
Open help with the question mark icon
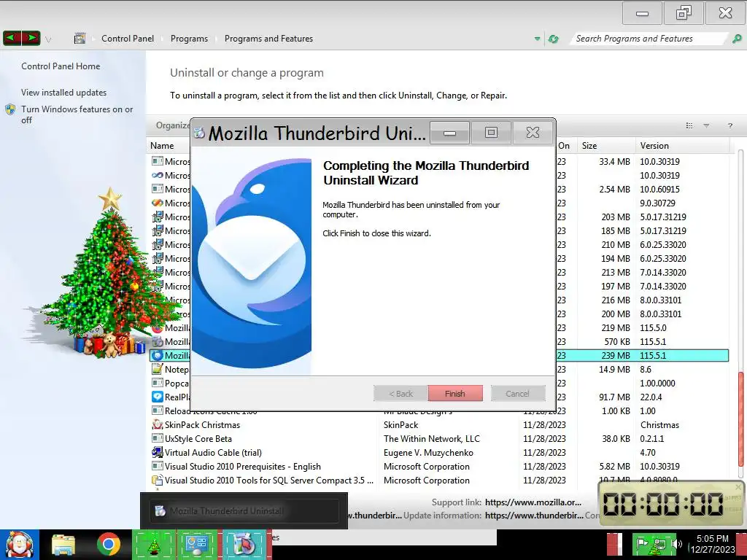(729, 125)
